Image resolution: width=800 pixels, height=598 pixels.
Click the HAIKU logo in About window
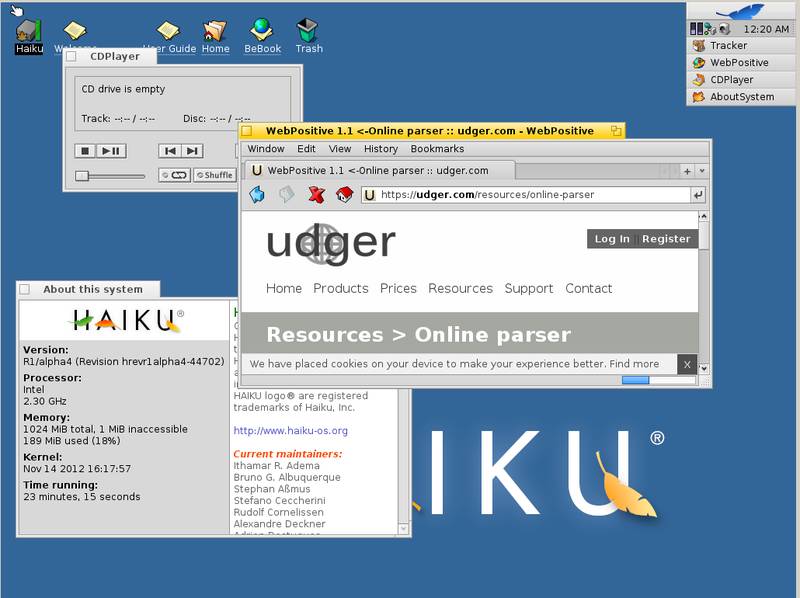click(x=126, y=320)
